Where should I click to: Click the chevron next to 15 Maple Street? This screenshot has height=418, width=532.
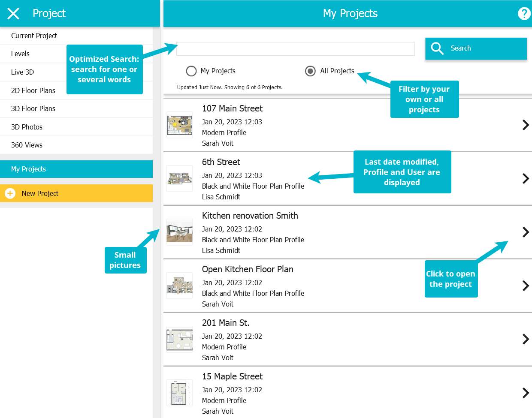(x=525, y=393)
